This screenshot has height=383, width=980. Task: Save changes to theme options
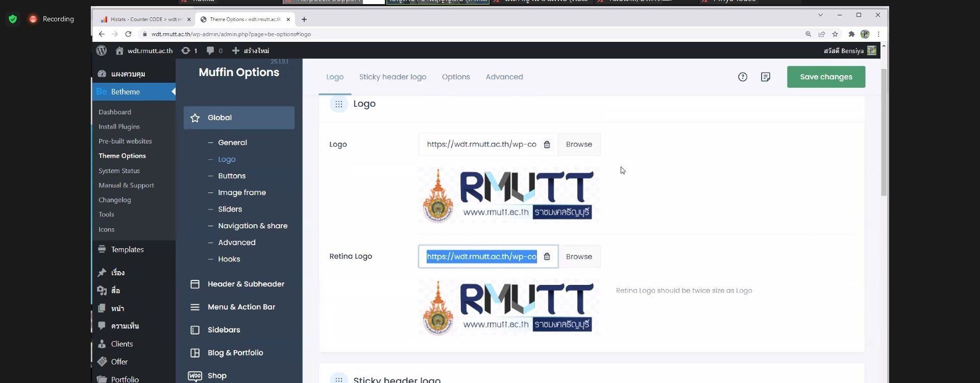pos(826,77)
